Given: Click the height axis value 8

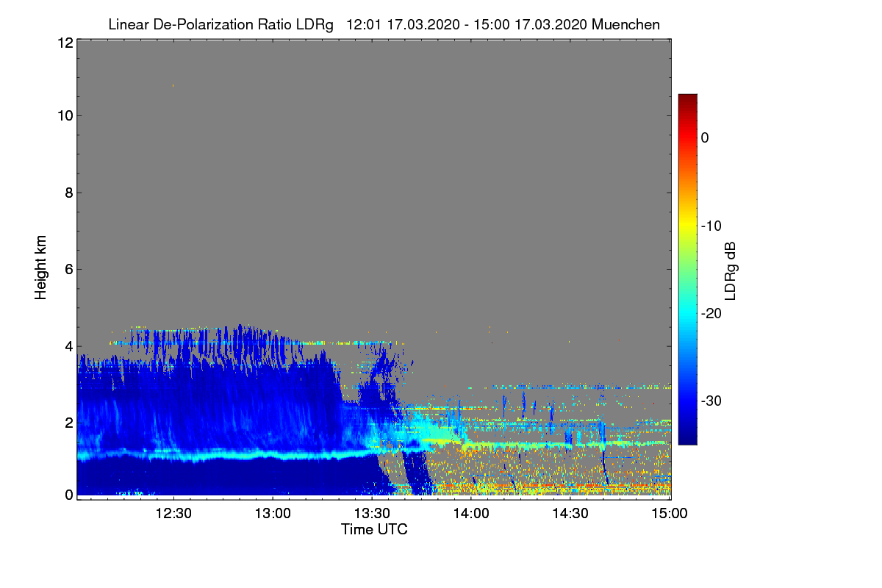Looking at the screenshot, I should pyautogui.click(x=68, y=193).
